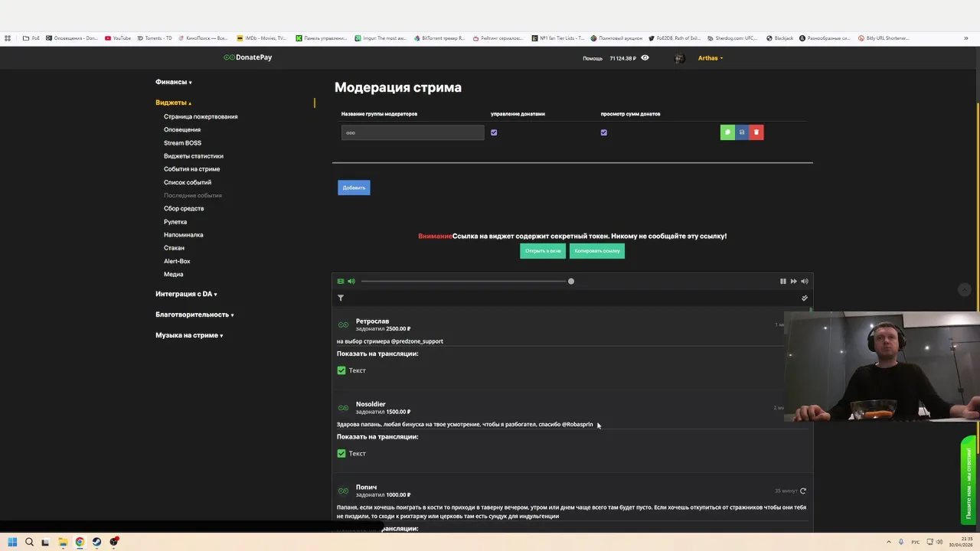Screen dimensions: 980x551
Task: Click the Ретрослав donor name
Action: [x=372, y=321]
